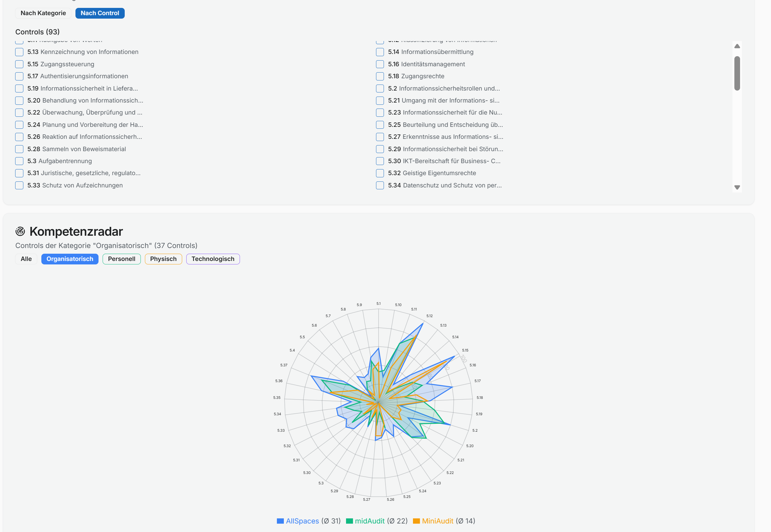Viewport: 771px width, 532px height.
Task: Filter radar by Alle categories
Action: pyautogui.click(x=26, y=259)
